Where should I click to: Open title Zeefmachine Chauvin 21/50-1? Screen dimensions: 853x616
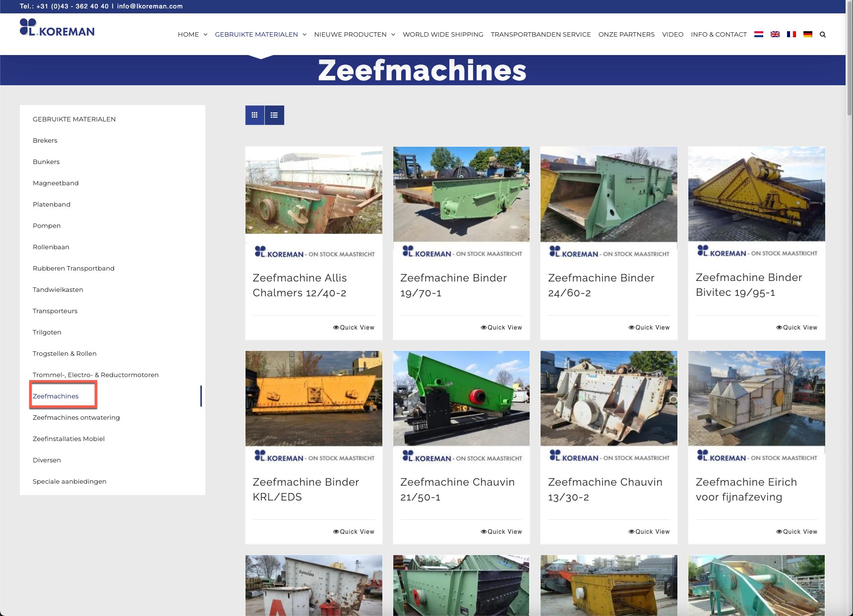tap(457, 490)
